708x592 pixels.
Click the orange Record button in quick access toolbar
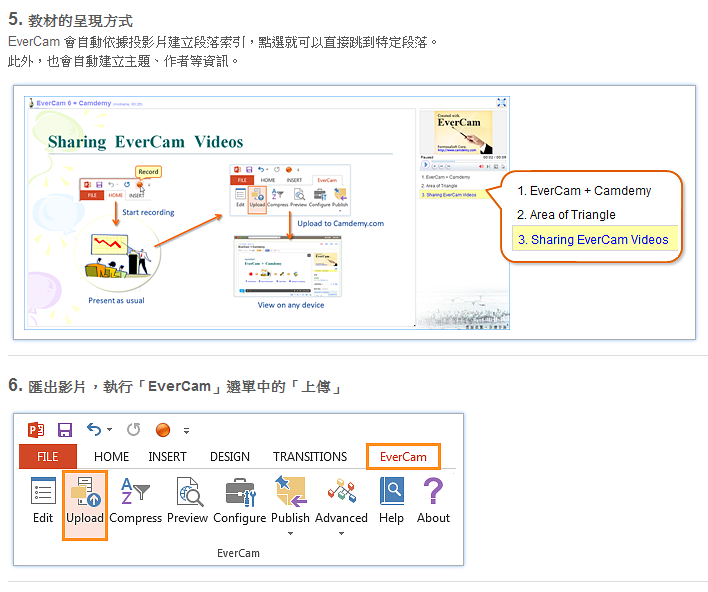(x=162, y=430)
